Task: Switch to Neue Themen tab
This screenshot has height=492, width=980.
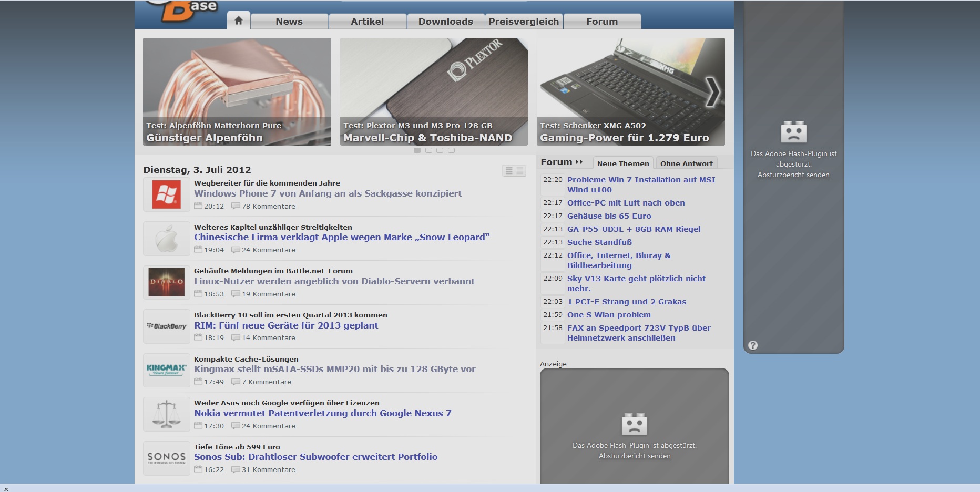Action: coord(623,163)
